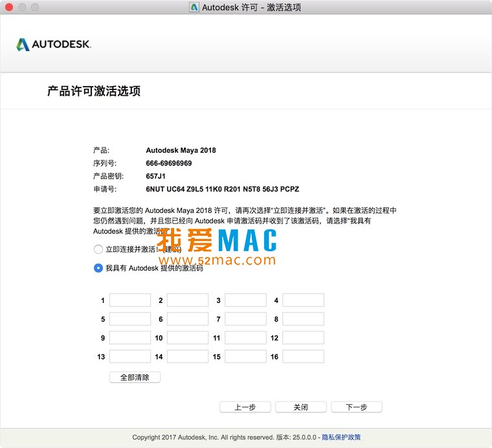Click activation code field 13
This screenshot has height=448, width=492.
(130, 357)
